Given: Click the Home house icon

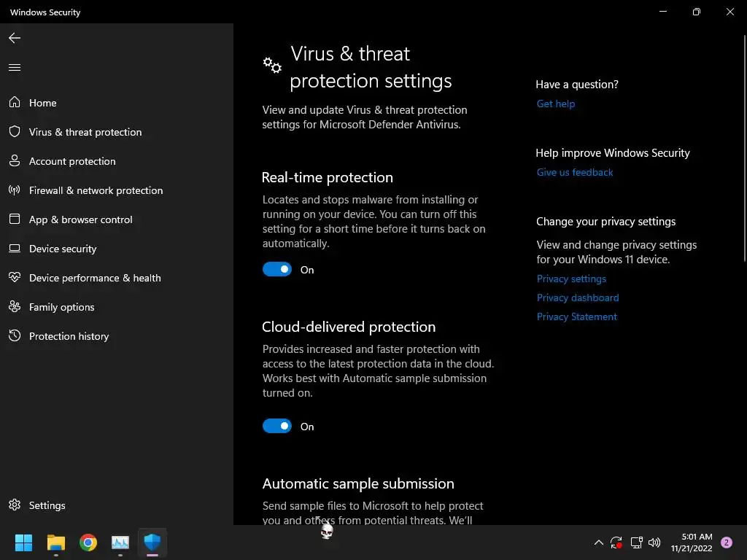Looking at the screenshot, I should [x=15, y=102].
